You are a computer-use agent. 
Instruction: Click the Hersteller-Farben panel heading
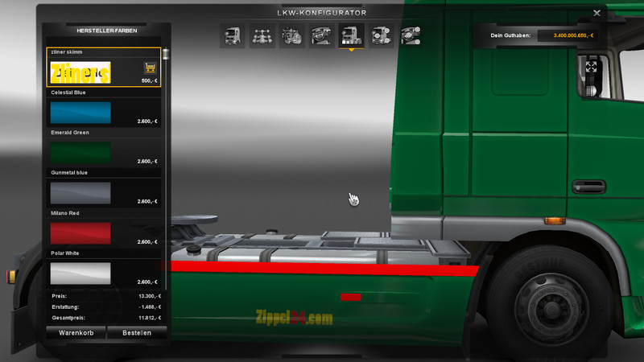pyautogui.click(x=107, y=31)
